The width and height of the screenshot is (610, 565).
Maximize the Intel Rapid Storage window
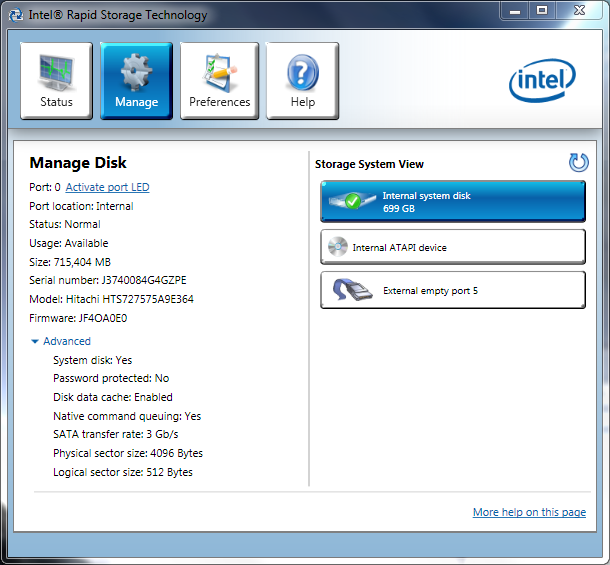pyautogui.click(x=542, y=11)
